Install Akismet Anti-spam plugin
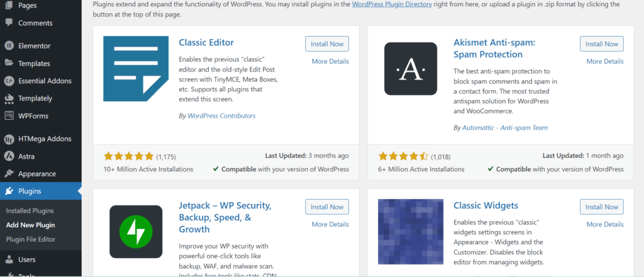Viewport: 644px width, 277px height. [x=602, y=44]
